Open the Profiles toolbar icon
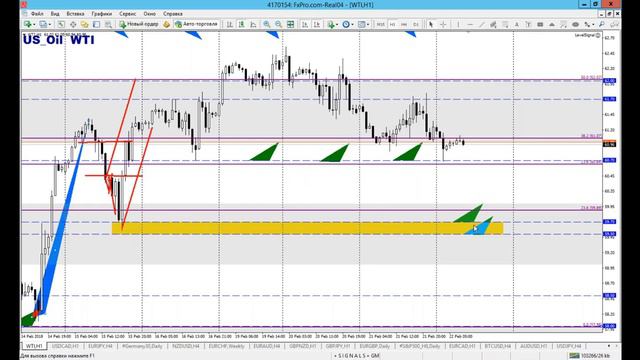Image resolution: width=640 pixels, height=360 pixels. pos(43,24)
